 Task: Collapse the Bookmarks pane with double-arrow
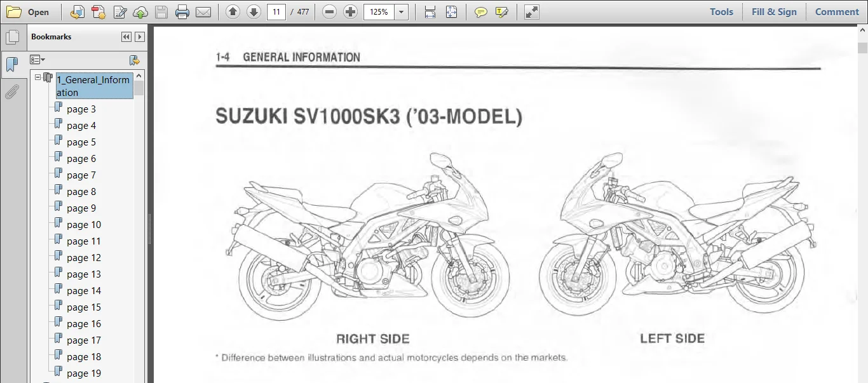(126, 37)
